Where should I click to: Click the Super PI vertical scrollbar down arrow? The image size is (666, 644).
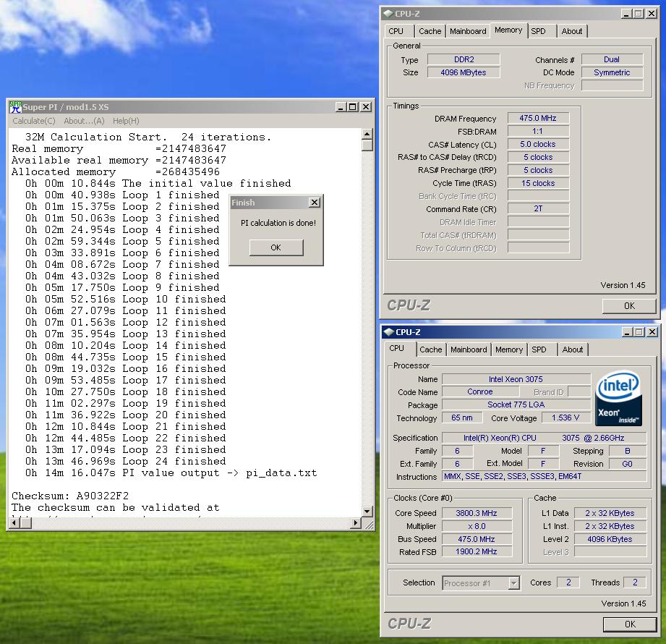pos(367,511)
